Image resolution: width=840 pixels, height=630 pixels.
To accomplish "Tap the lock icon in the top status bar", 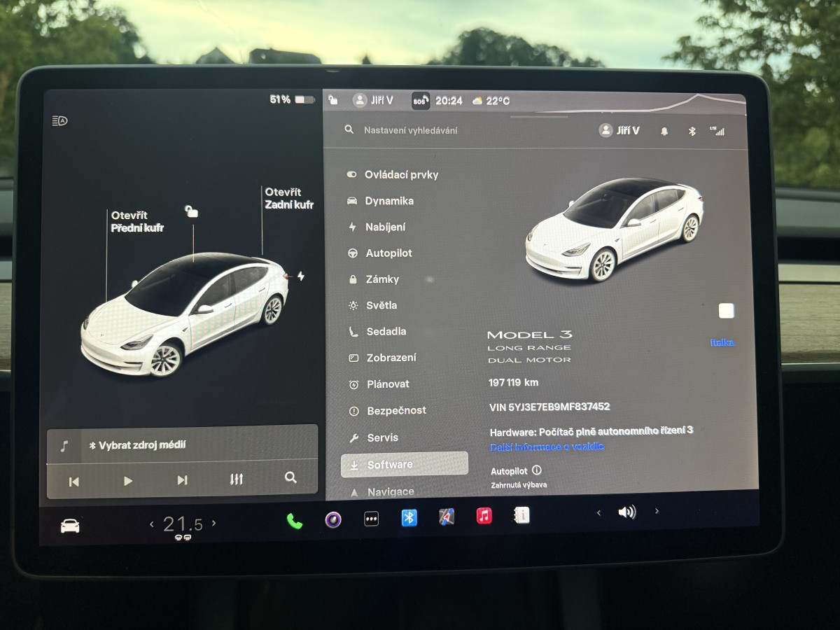I will coord(333,100).
